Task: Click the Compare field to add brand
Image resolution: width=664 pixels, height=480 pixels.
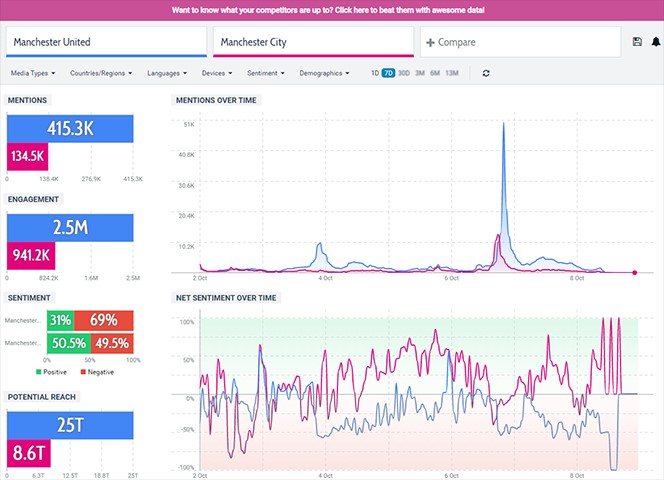Action: pyautogui.click(x=520, y=42)
